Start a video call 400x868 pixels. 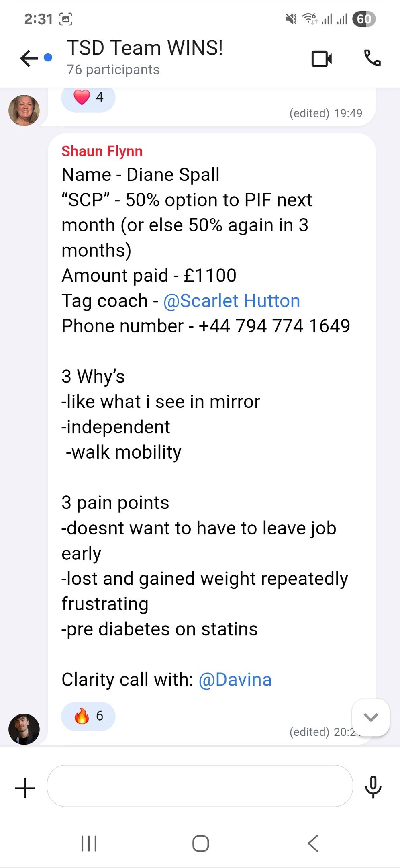(322, 59)
